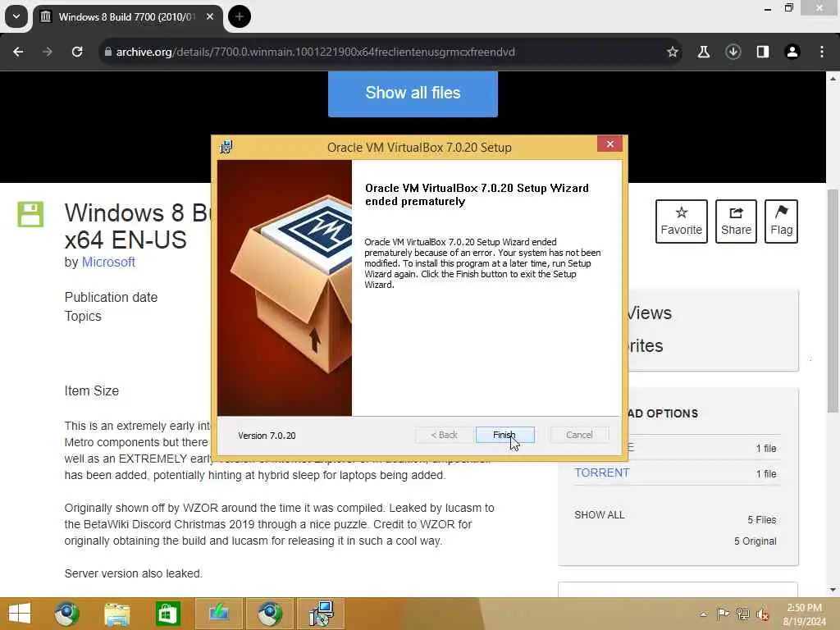This screenshot has width=840, height=630.
Task: Click the first Chromium taskbar icon
Action: tap(66, 614)
